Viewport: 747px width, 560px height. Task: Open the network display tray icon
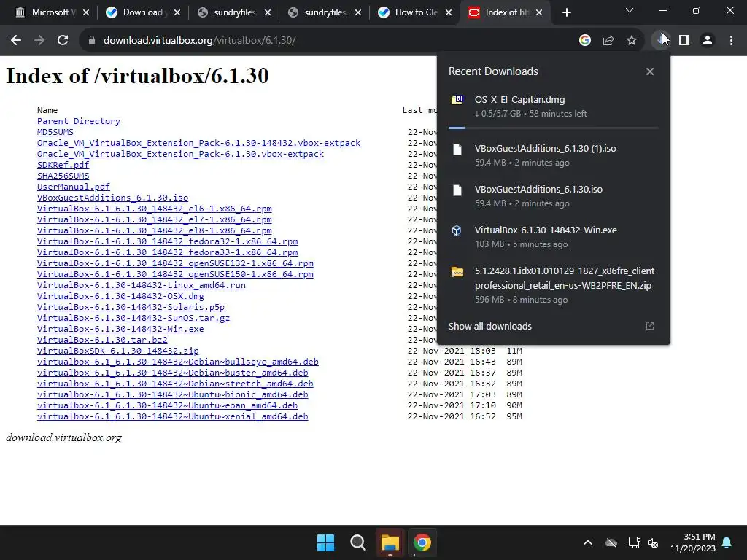pyautogui.click(x=634, y=542)
